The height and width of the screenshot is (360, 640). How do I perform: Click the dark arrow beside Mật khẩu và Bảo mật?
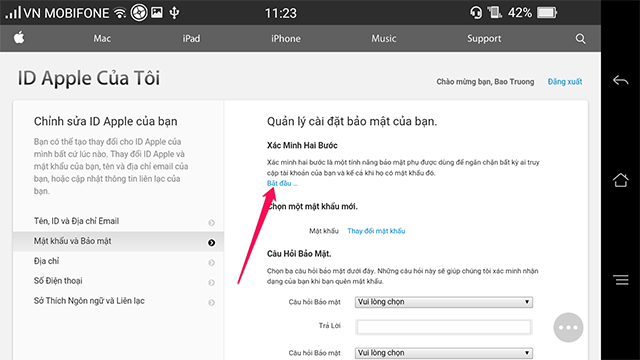[x=211, y=243]
